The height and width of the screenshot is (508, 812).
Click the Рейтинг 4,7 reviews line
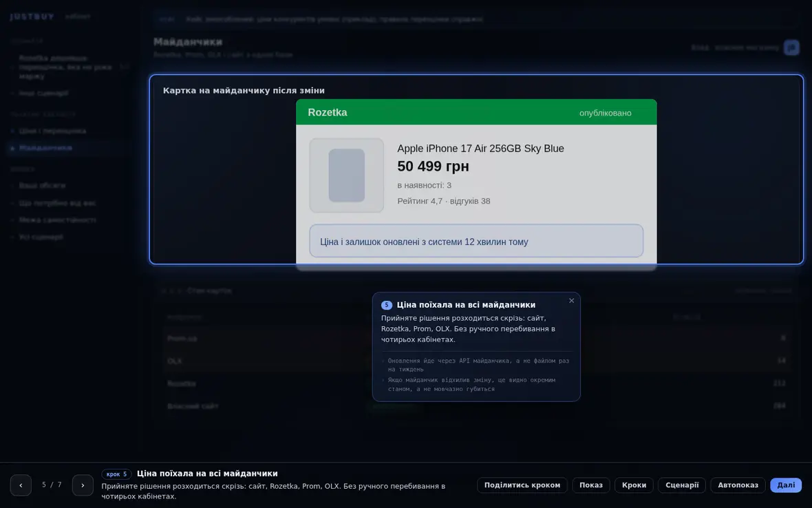click(x=443, y=201)
